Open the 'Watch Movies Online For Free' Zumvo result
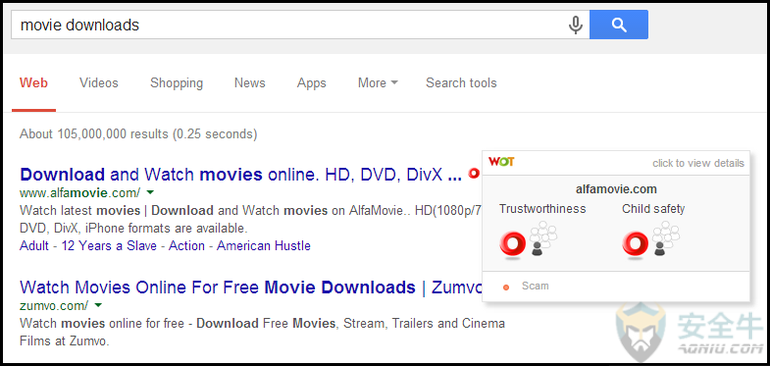This screenshot has width=770, height=366. coord(250,287)
